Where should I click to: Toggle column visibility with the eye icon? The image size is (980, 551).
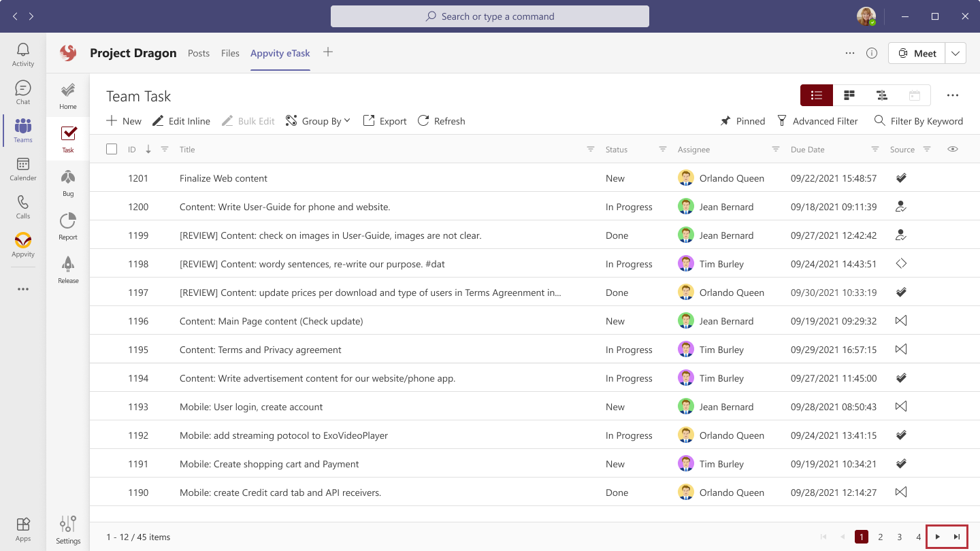coord(953,148)
